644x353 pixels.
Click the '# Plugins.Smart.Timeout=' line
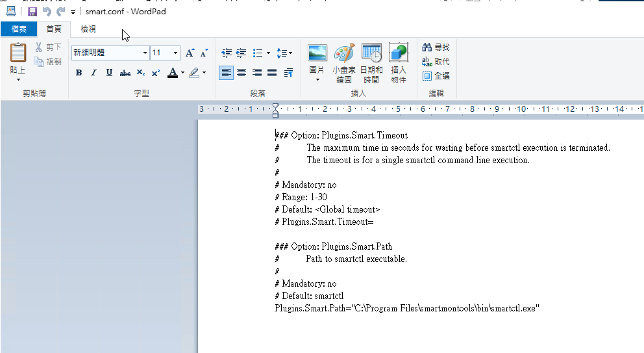[x=325, y=222]
